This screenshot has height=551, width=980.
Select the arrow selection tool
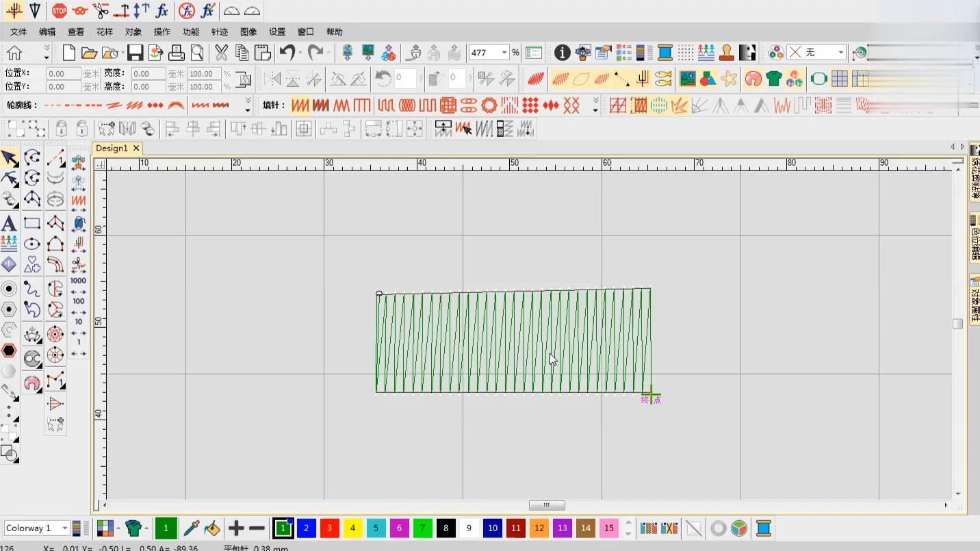10,159
